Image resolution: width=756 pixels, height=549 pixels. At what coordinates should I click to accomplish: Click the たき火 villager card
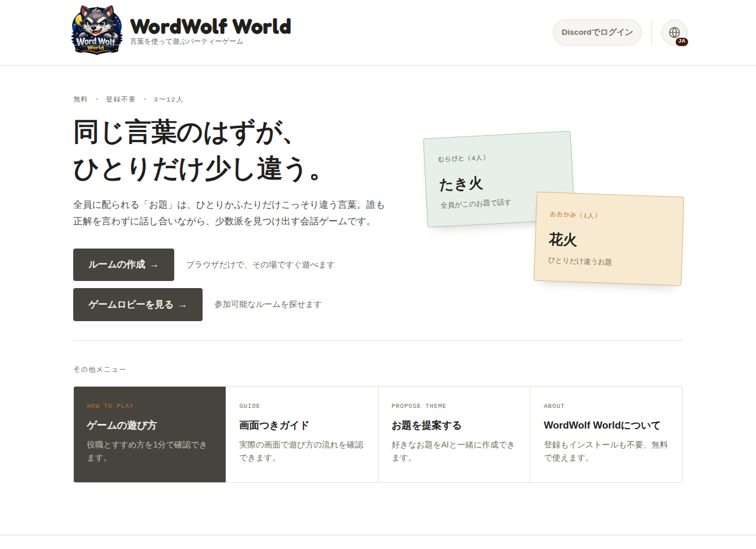pos(498,179)
